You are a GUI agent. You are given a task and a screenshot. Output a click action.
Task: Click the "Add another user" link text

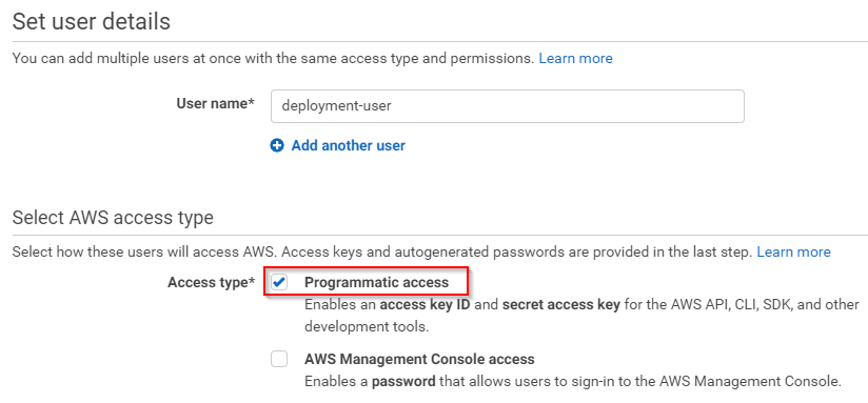[x=348, y=145]
